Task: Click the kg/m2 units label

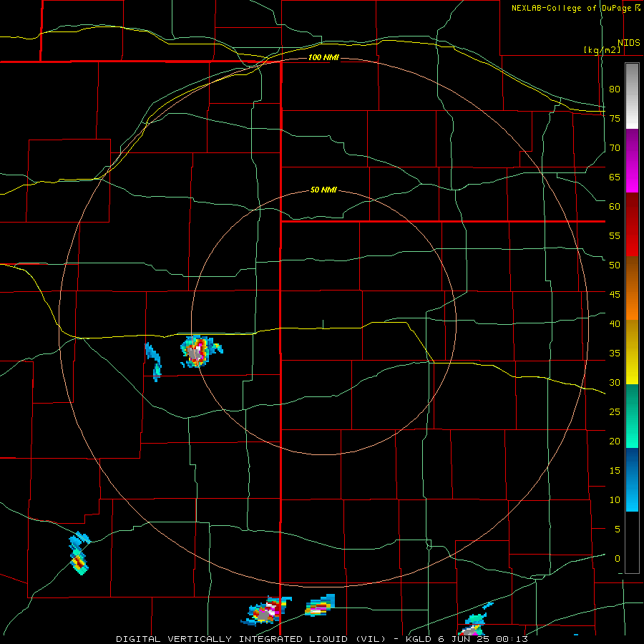Action: click(x=602, y=50)
